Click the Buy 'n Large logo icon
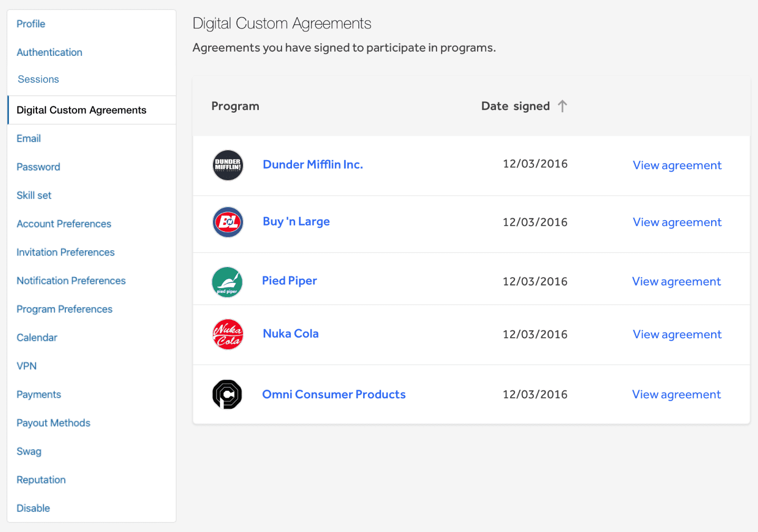 [x=228, y=222]
